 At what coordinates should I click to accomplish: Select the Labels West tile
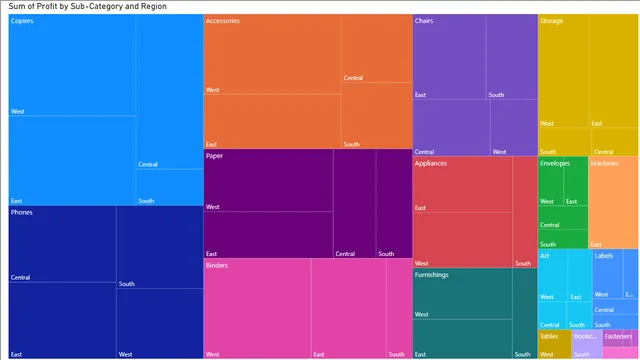pos(608,274)
